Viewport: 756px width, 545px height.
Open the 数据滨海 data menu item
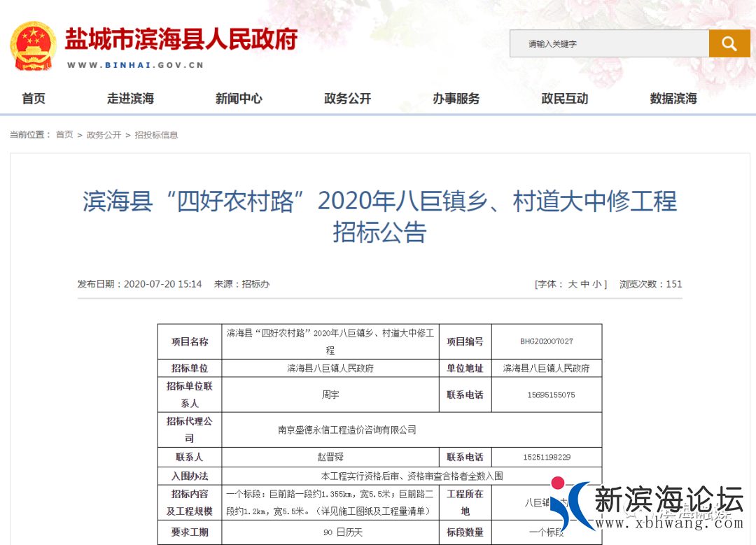(672, 99)
